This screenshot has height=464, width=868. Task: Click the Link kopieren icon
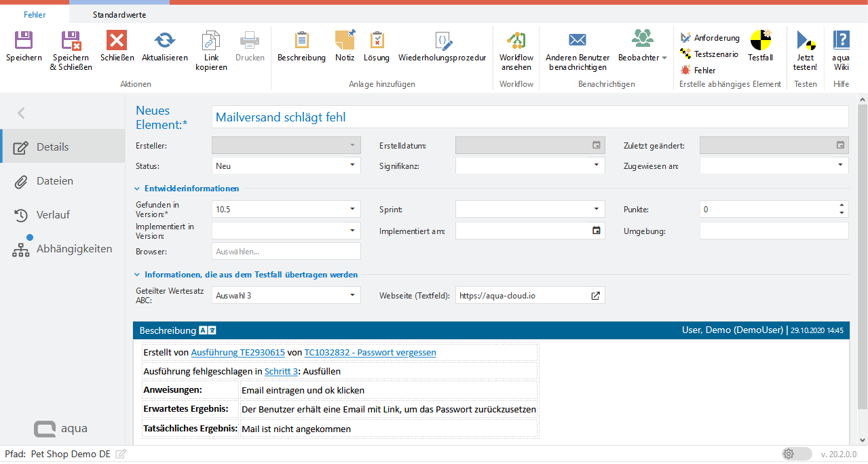click(x=211, y=41)
